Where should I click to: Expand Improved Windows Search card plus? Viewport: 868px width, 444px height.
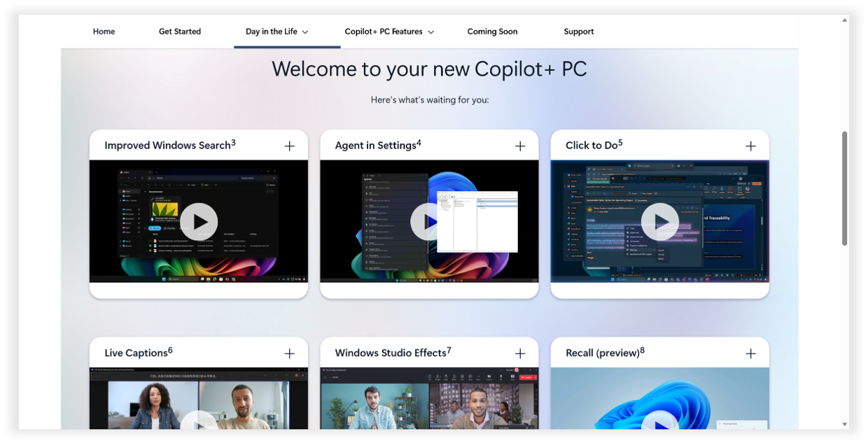click(x=290, y=146)
